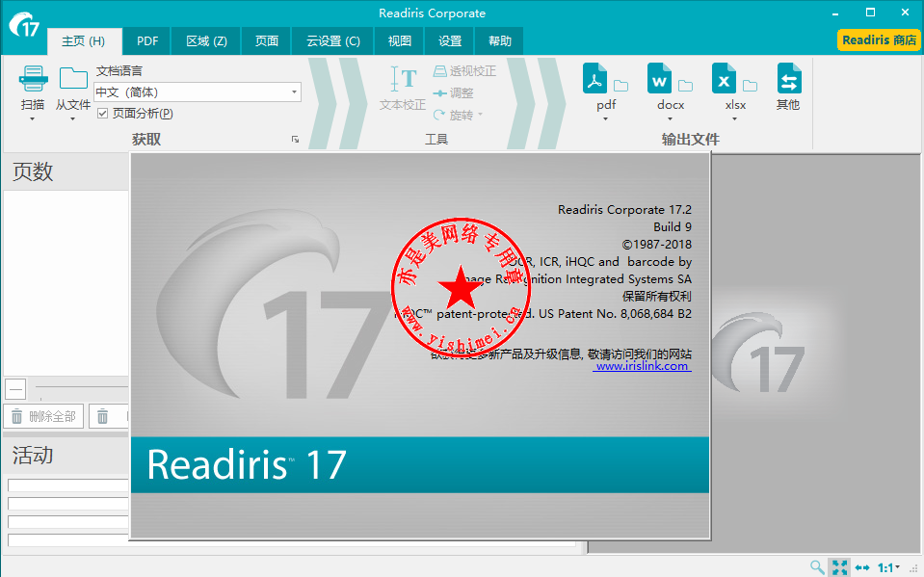Click the minus button in the 页数 panel

coord(16,389)
